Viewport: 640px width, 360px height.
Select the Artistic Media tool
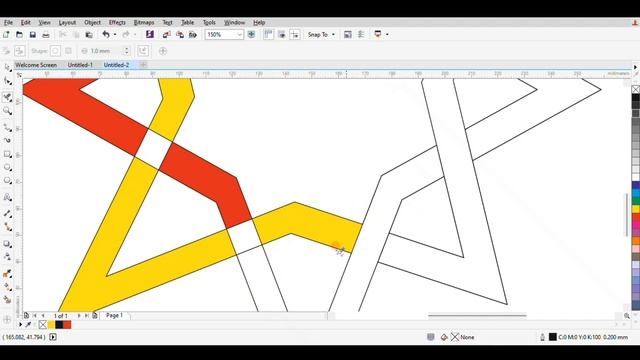pyautogui.click(x=7, y=140)
